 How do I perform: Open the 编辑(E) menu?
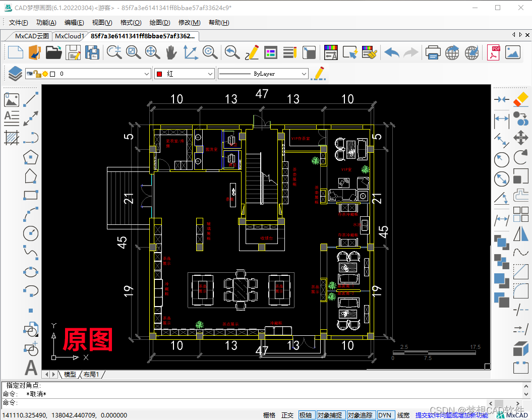pos(74,22)
